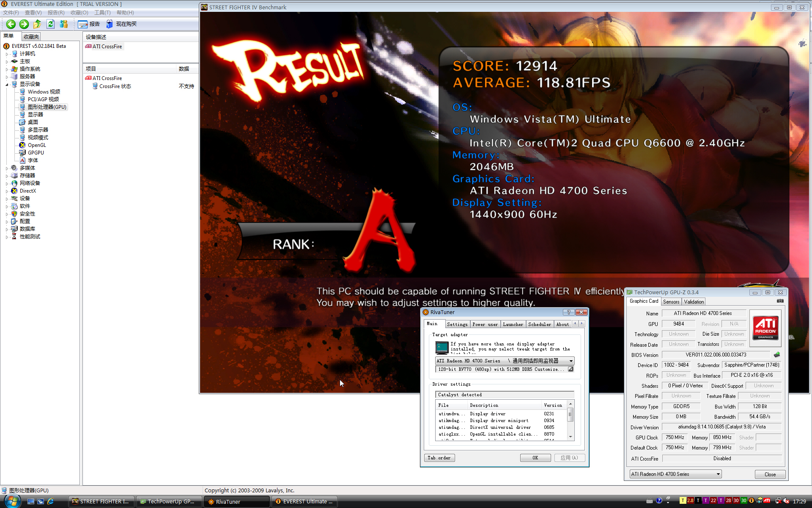Click the Customize icon beside RV770 line

coord(571,369)
